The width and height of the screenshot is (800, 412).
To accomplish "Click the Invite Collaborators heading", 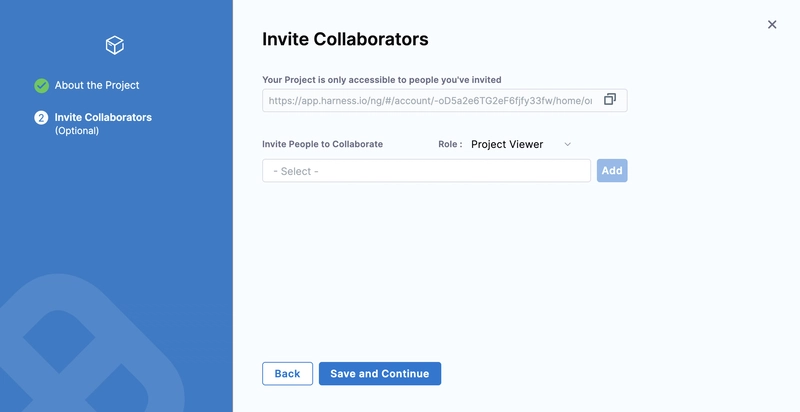I will (345, 39).
